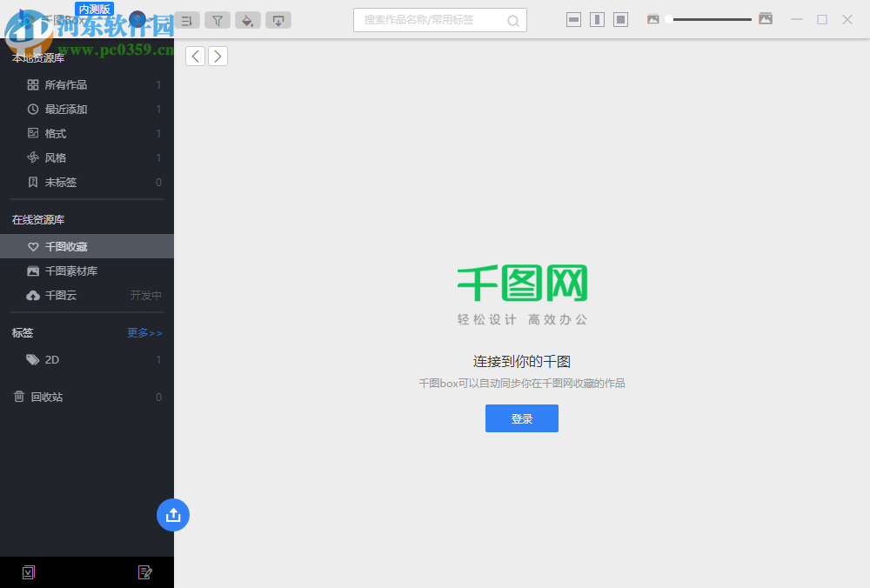Click the back navigation arrow
The height and width of the screenshot is (588, 870).
tap(195, 55)
